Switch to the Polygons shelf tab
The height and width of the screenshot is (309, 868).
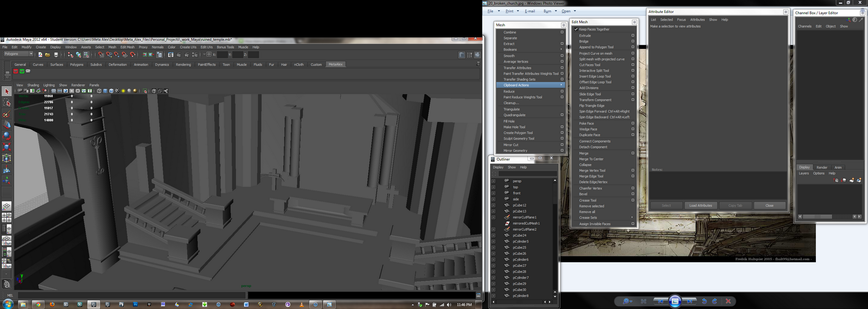pos(76,65)
